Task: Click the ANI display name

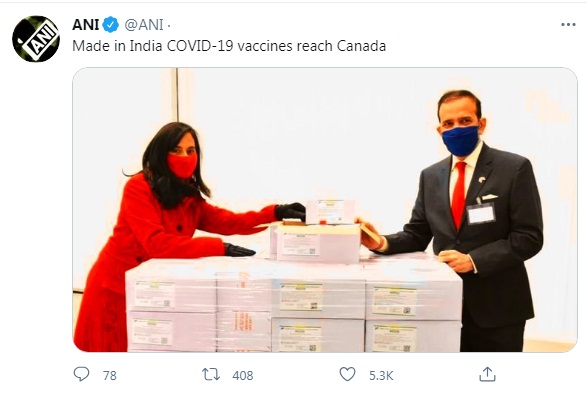Action: (85, 25)
